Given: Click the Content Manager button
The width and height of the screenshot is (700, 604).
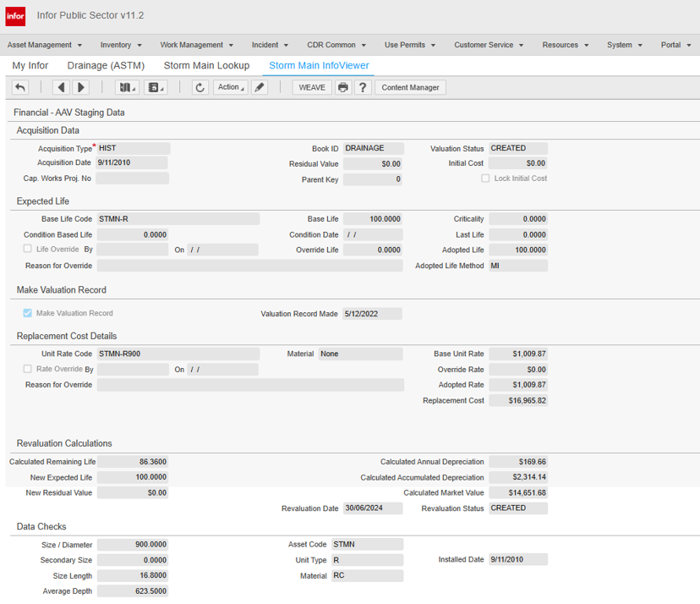Looking at the screenshot, I should tap(410, 87).
